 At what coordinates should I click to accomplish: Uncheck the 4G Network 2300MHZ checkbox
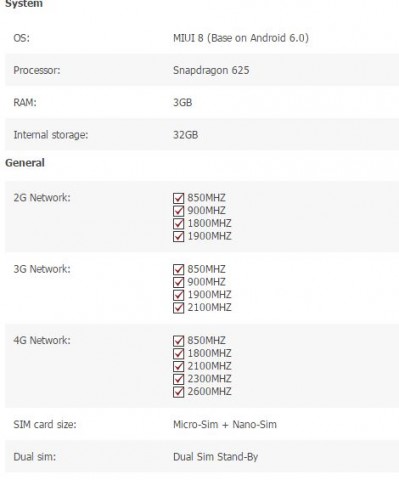pyautogui.click(x=179, y=379)
